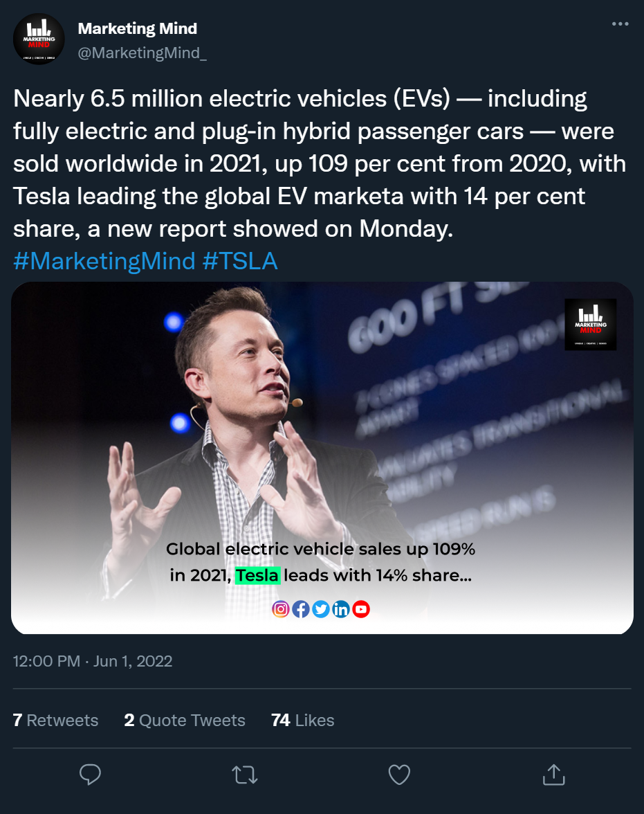Image resolution: width=644 pixels, height=814 pixels.
Task: Click the YouTube icon in the image
Action: point(361,609)
